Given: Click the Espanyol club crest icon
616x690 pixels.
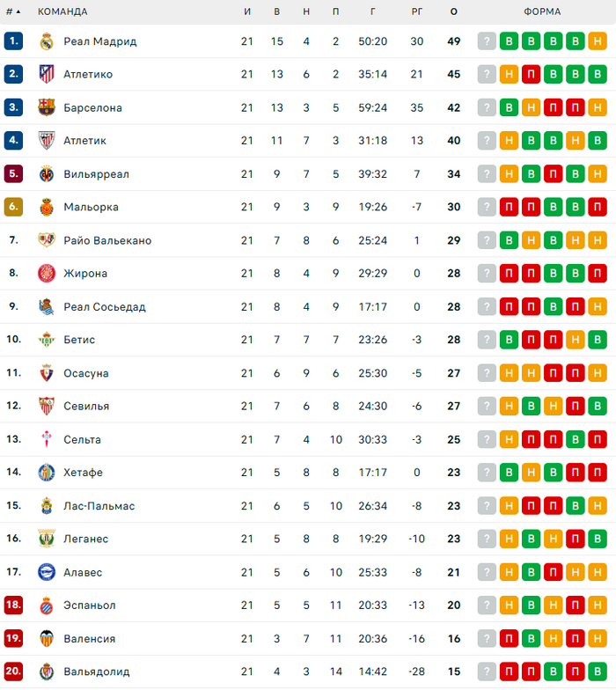Looking at the screenshot, I should point(47,606).
